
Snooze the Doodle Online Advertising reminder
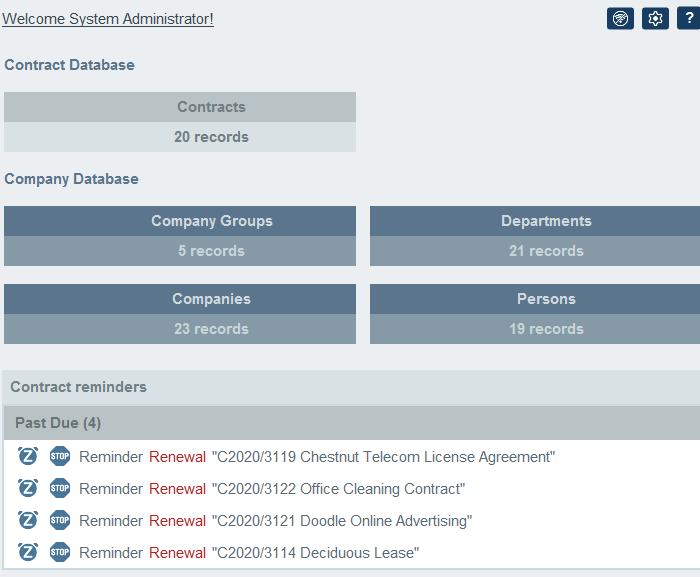(x=28, y=521)
